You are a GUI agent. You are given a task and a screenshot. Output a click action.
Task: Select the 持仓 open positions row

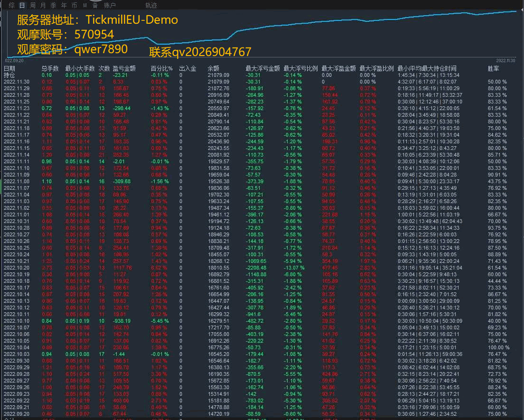coord(9,75)
